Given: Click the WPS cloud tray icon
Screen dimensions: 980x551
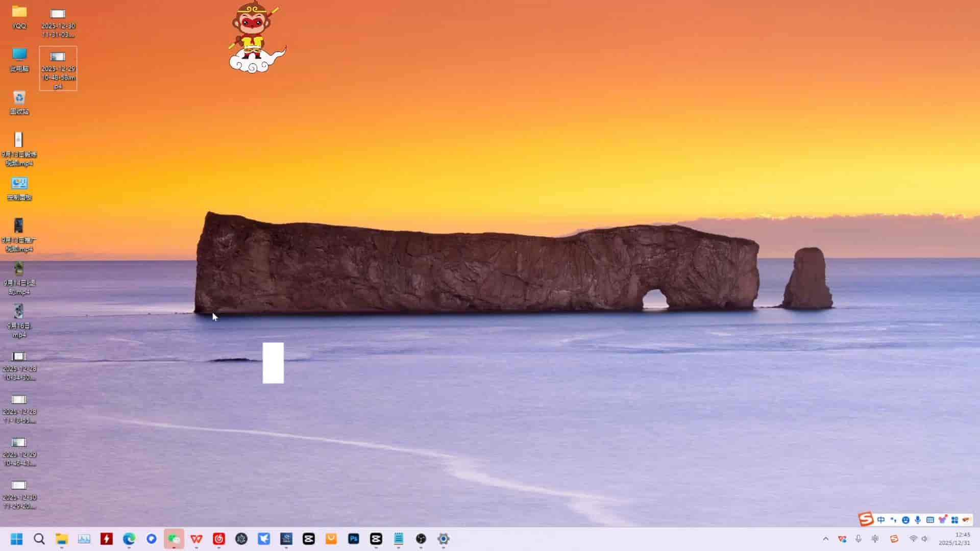Looking at the screenshot, I should (842, 539).
